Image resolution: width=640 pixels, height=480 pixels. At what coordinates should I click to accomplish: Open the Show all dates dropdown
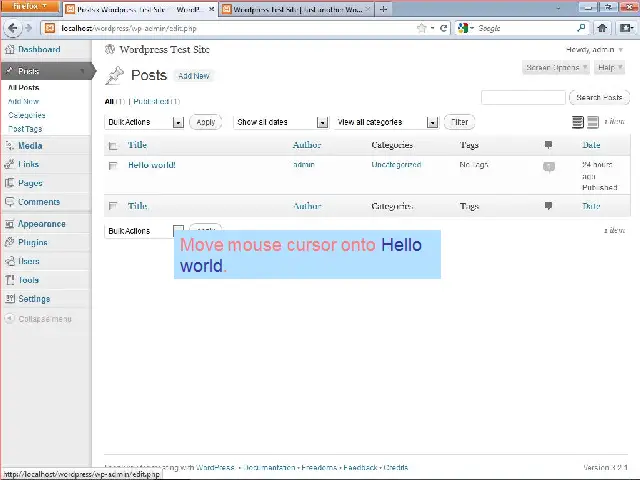(281, 122)
